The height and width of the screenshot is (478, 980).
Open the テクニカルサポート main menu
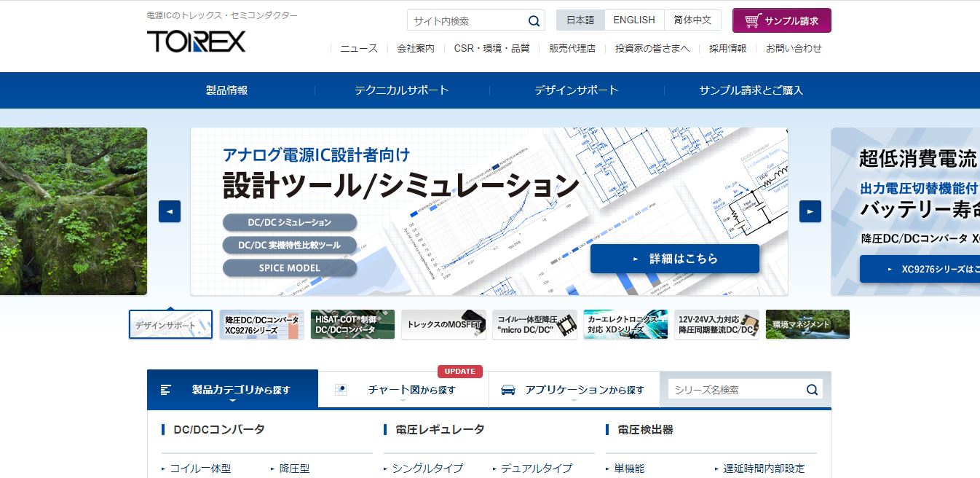pyautogui.click(x=402, y=90)
